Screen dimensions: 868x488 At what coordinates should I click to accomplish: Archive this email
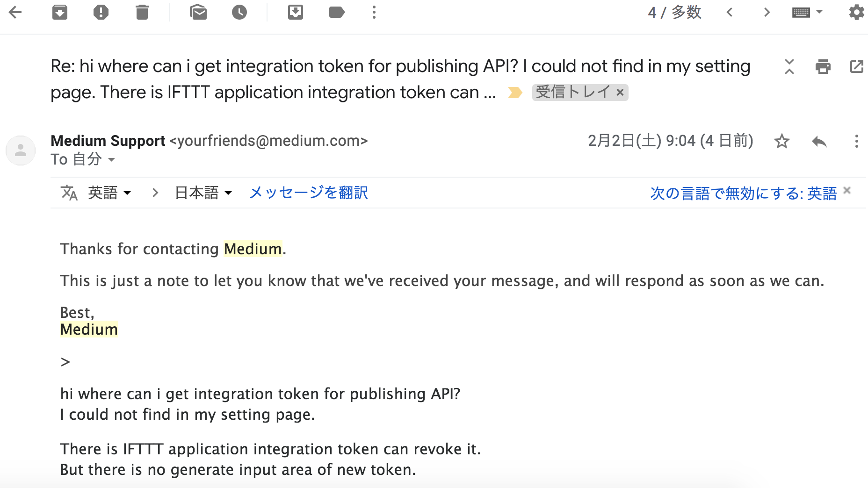click(60, 12)
